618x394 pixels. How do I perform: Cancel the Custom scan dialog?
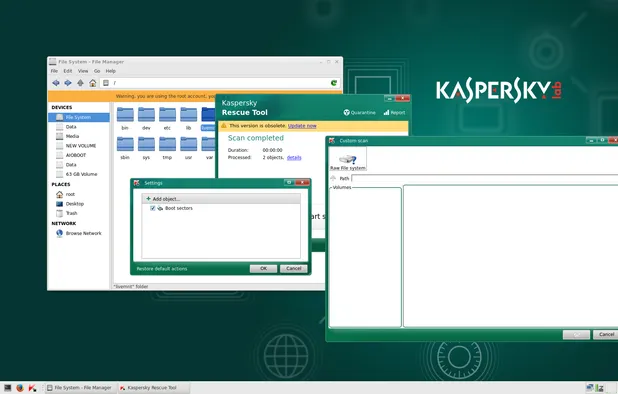606,335
